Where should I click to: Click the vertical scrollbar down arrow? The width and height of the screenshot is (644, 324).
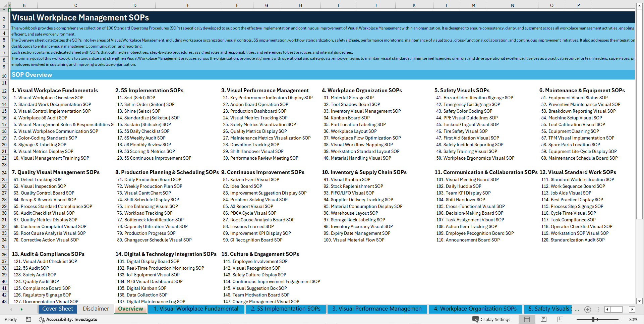[x=640, y=301]
